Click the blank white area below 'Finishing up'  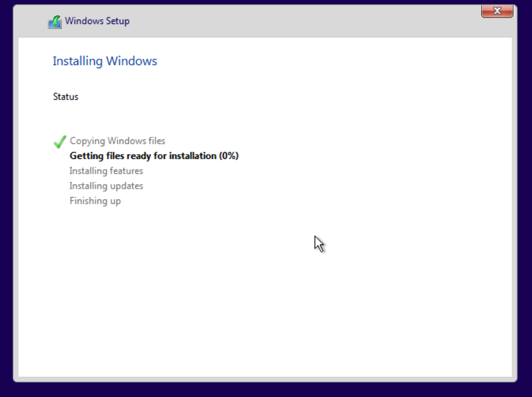(190, 284)
